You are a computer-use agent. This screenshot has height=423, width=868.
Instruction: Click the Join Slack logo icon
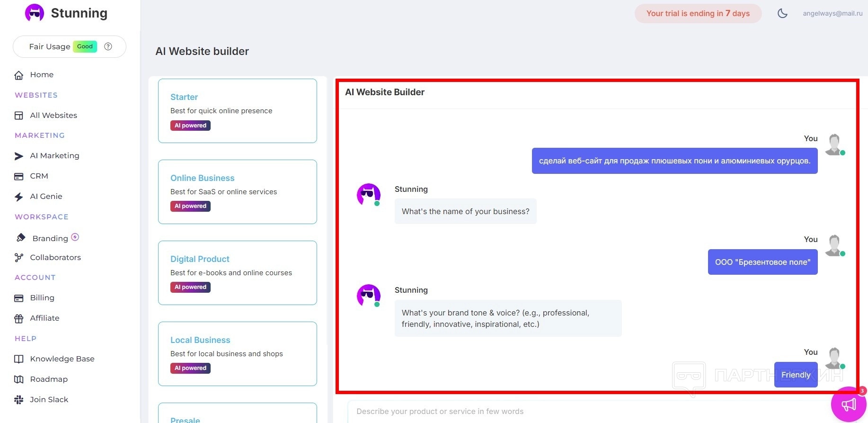click(19, 400)
